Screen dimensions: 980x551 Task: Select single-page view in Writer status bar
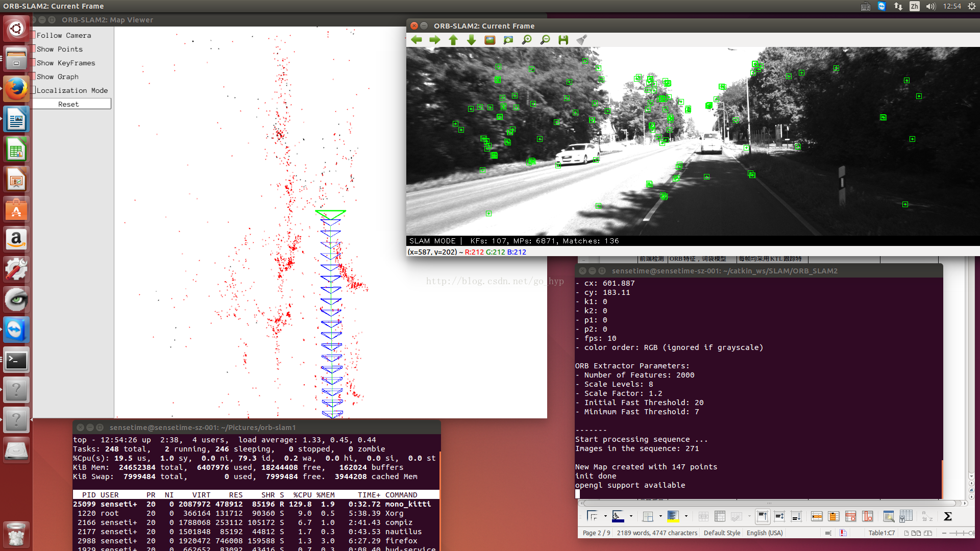906,533
